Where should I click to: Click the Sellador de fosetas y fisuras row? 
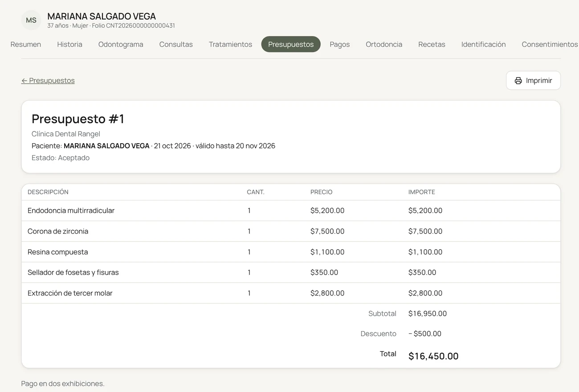click(x=291, y=272)
